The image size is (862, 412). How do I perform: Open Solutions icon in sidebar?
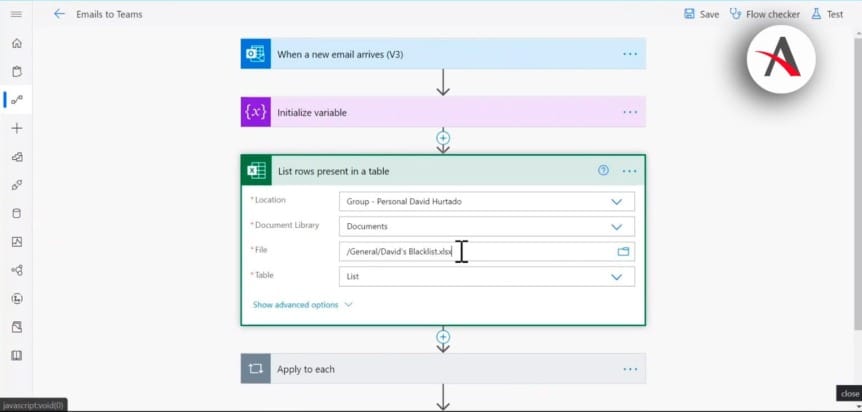(16, 327)
